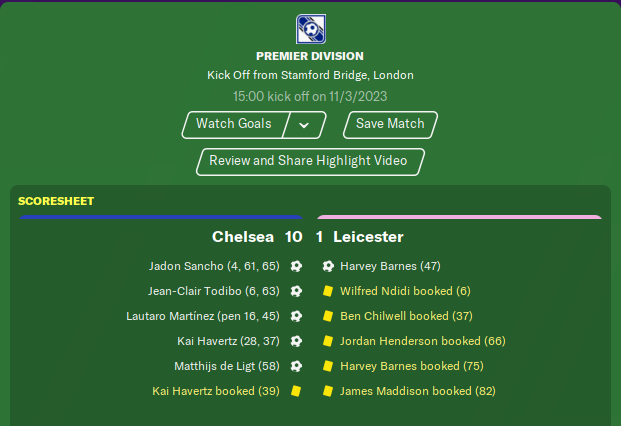This screenshot has height=426, width=621.
Task: Click goal icon next to Harvey Barnes (47)
Action: (328, 266)
